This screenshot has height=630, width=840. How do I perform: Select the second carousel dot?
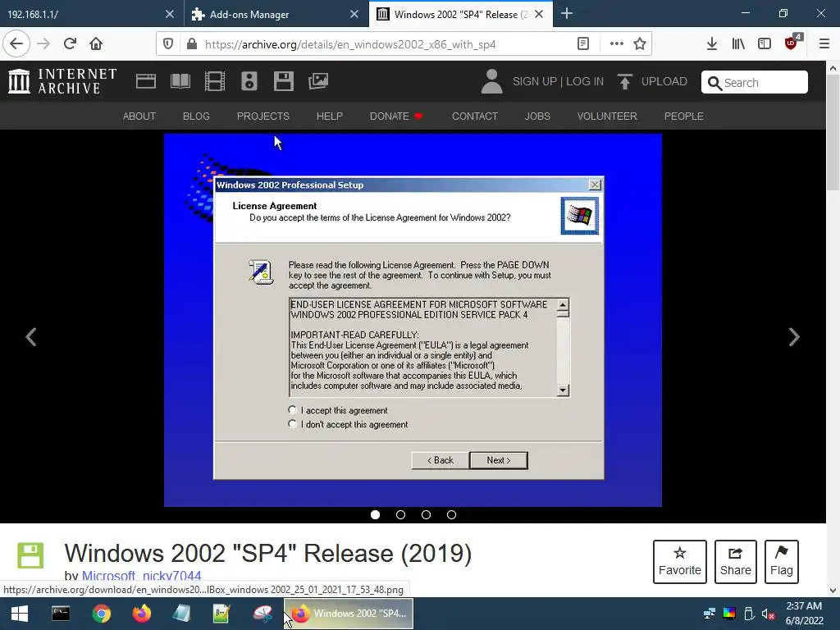(x=400, y=515)
